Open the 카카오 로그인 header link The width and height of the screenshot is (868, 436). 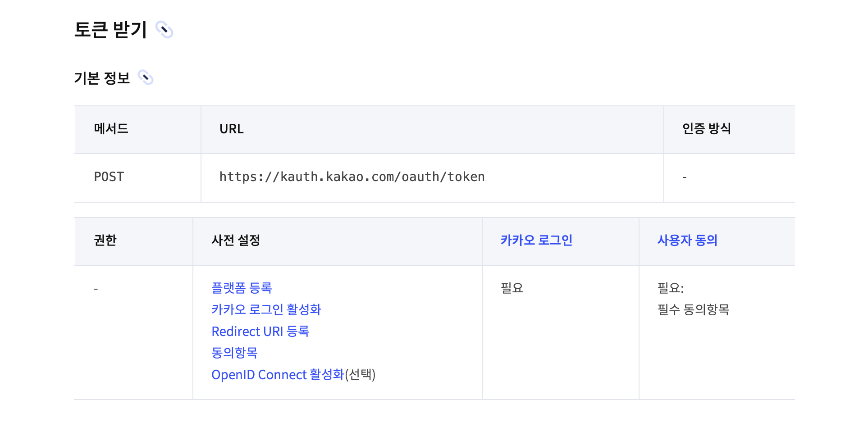coord(536,240)
